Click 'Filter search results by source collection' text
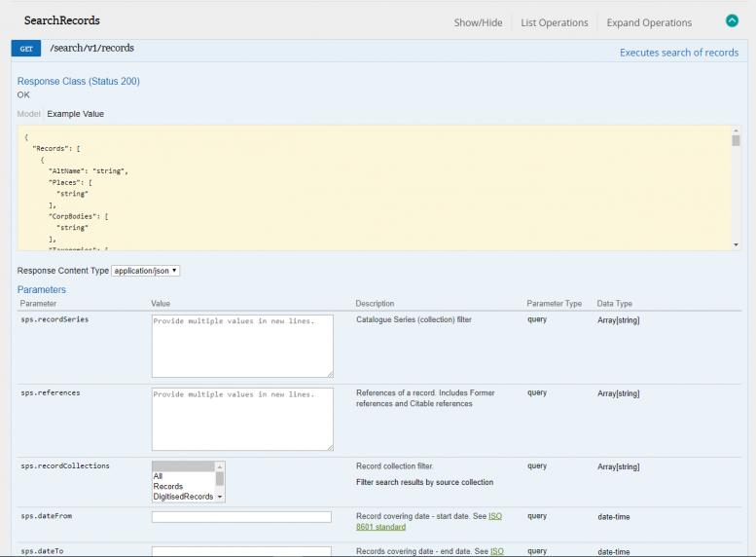756x557 pixels. click(424, 482)
